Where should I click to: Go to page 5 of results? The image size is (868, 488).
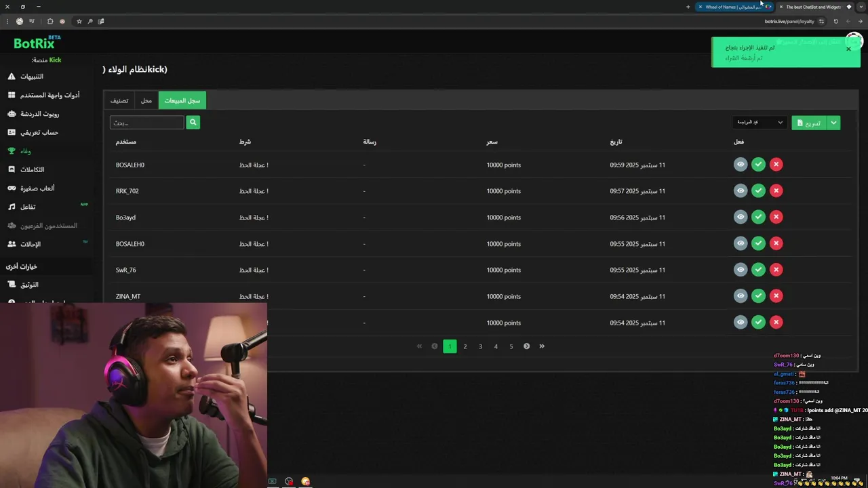click(511, 346)
